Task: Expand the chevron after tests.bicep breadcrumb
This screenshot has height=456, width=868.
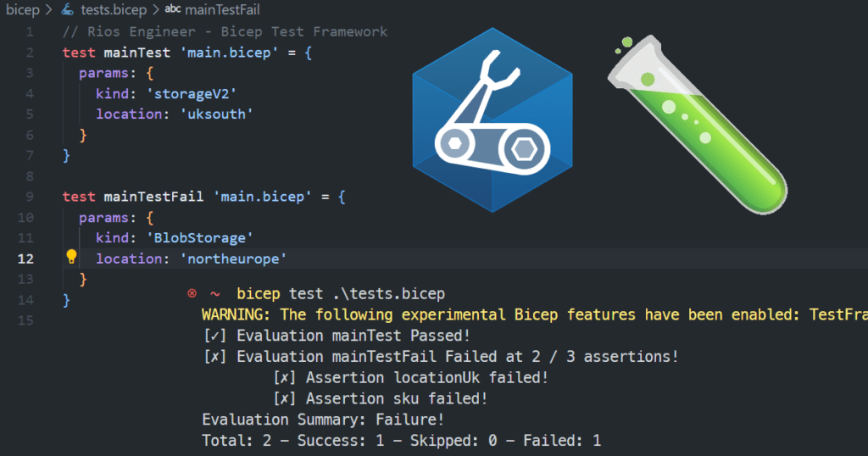Action: coord(156,9)
